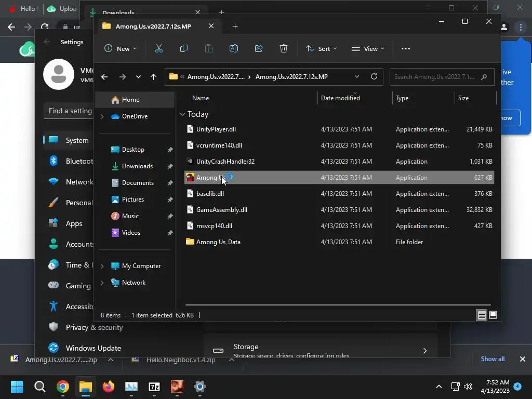Sort by Name column header
Image resolution: width=532 pixels, height=399 pixels.
click(x=201, y=98)
